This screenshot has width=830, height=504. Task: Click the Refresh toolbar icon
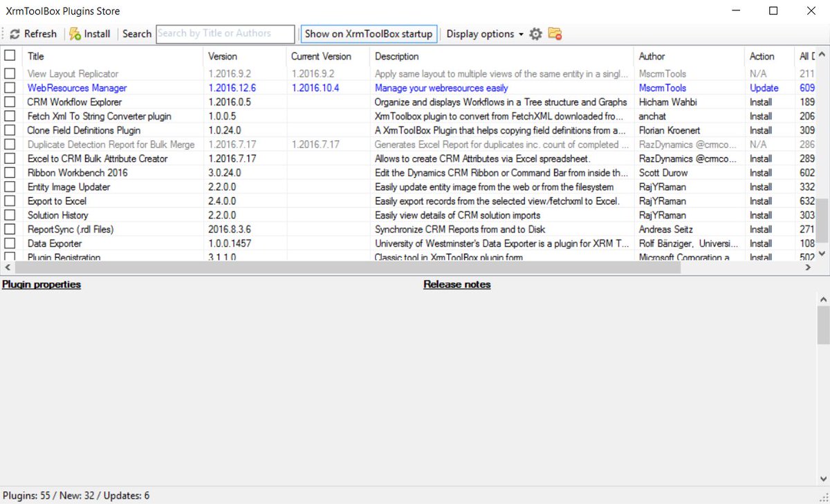click(x=15, y=34)
